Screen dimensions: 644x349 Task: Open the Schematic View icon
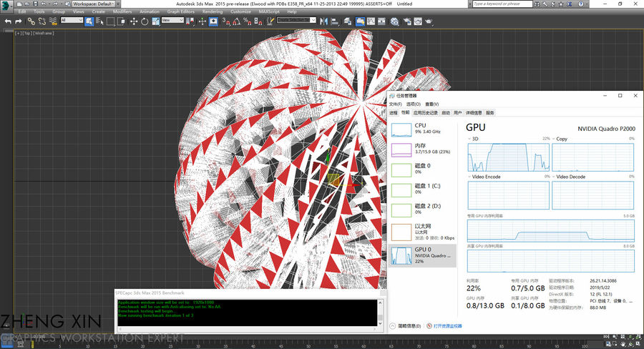[x=381, y=21]
